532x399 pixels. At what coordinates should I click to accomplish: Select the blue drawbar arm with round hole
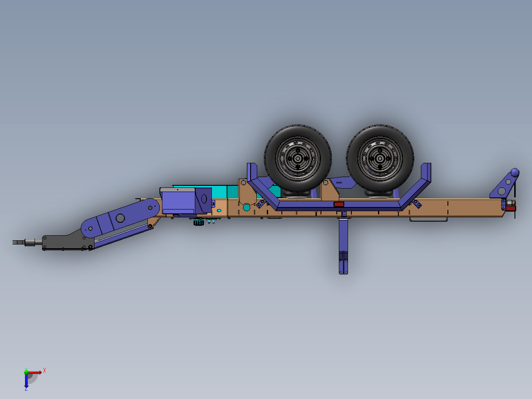[x=121, y=218]
